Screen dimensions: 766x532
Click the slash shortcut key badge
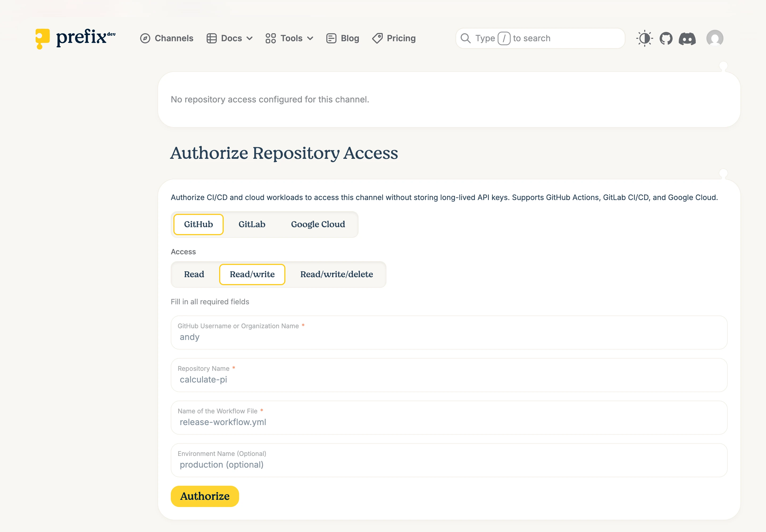504,38
